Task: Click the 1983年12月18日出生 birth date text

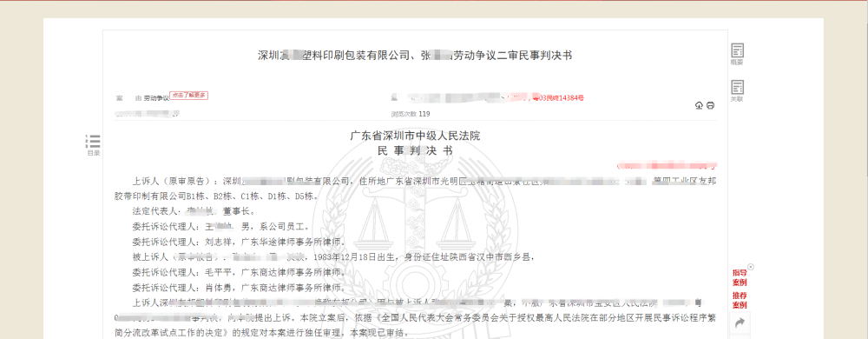Action: tap(355, 257)
